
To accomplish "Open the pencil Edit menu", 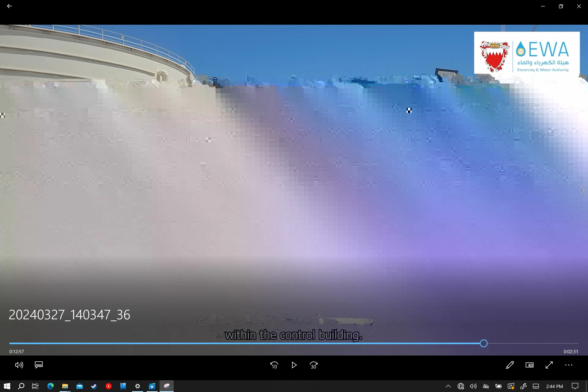I will click(510, 365).
